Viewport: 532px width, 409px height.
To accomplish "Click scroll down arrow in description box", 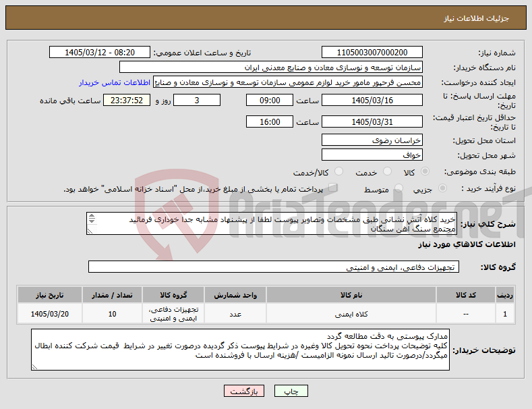I will pos(92,221).
